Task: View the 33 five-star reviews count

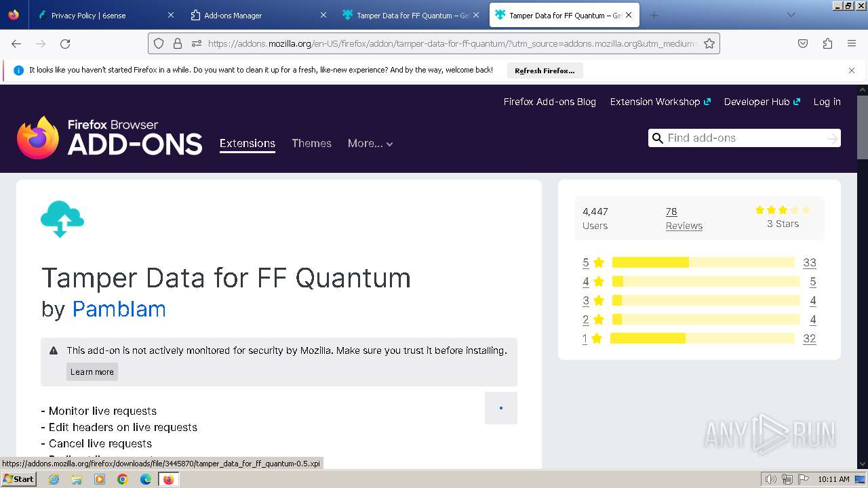Action: (810, 262)
